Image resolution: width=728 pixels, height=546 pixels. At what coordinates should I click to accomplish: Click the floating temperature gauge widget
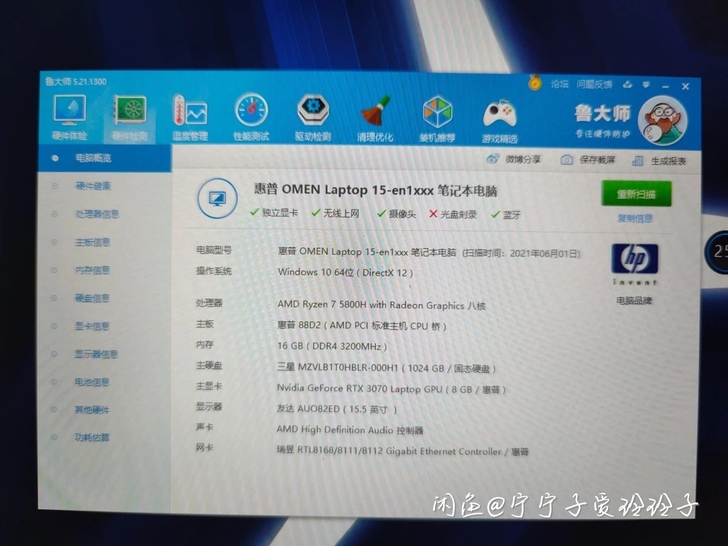coord(716,251)
